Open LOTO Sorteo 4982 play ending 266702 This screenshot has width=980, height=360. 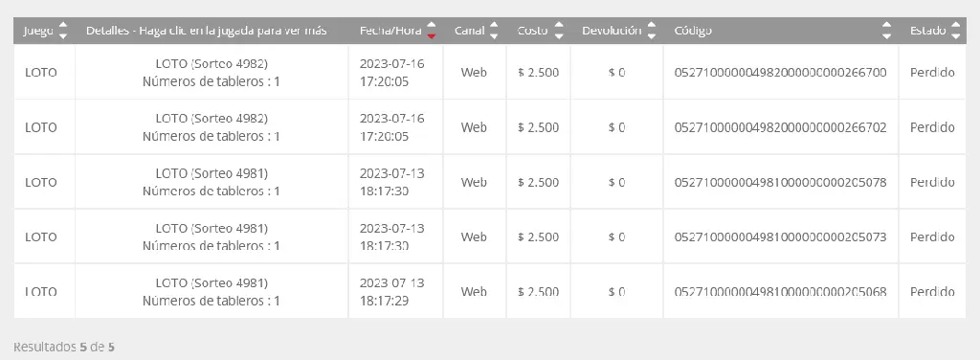point(212,127)
